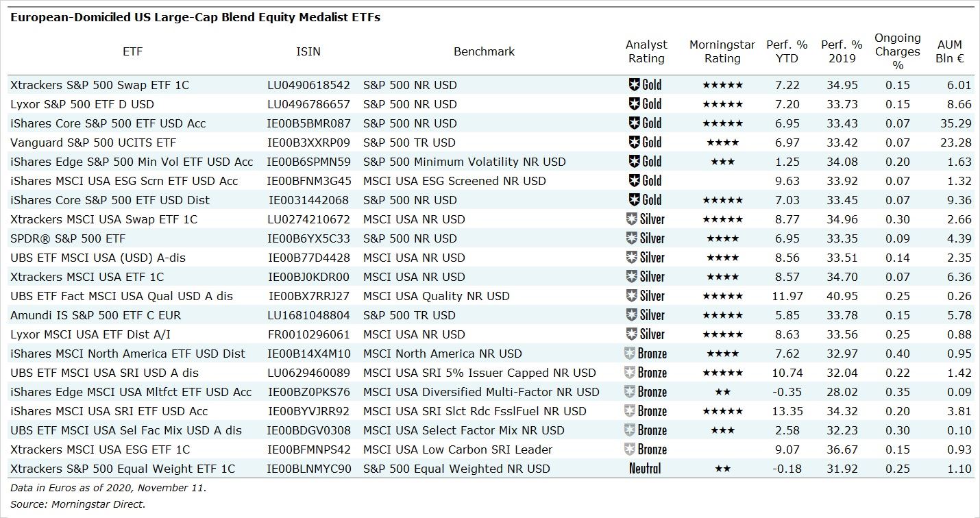Screen dimensions: 980x518
Task: Click Silver badge in Amundi IS S&P 500 row
Action: [645, 315]
